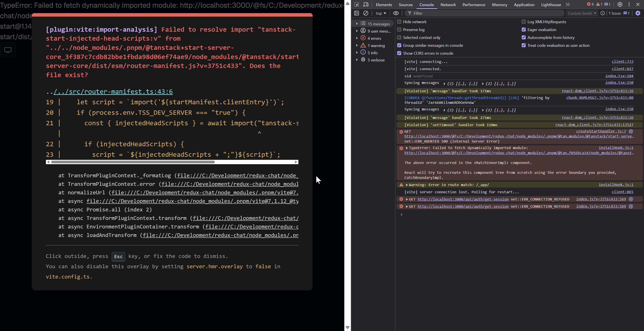Open the more tabs chevron icon

click(568, 5)
